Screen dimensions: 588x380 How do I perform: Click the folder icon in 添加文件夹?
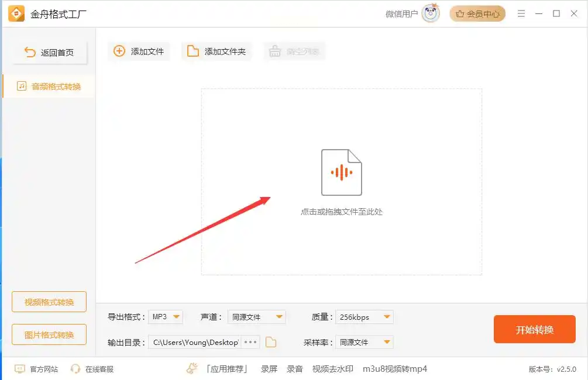click(x=192, y=51)
